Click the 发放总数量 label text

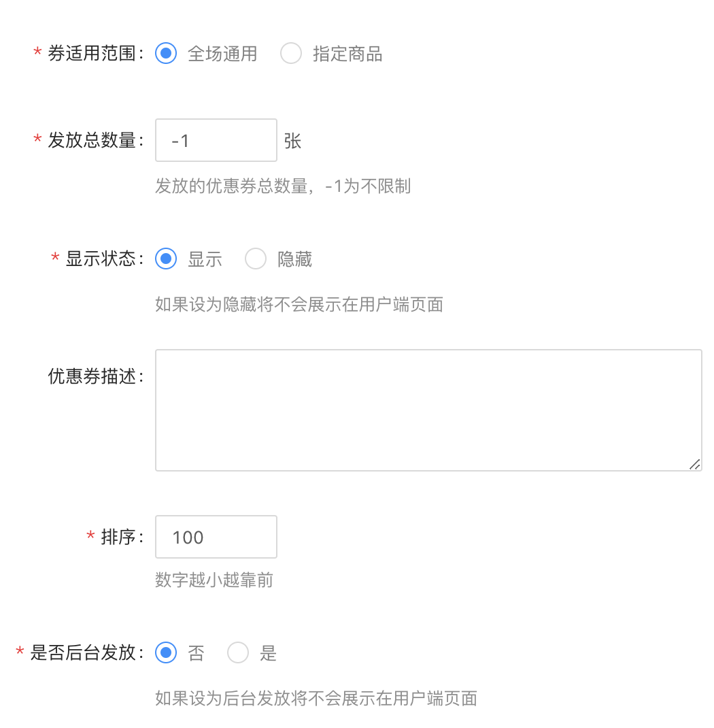pyautogui.click(x=93, y=140)
